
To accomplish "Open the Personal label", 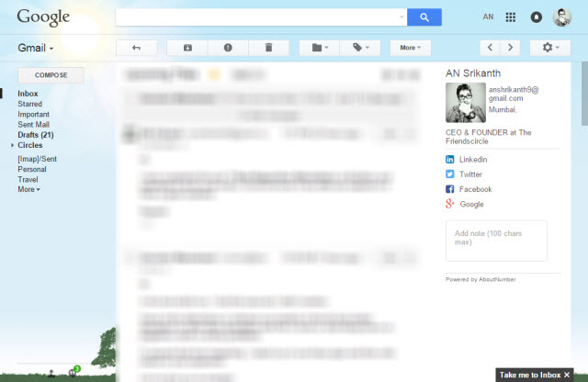I will (x=32, y=169).
